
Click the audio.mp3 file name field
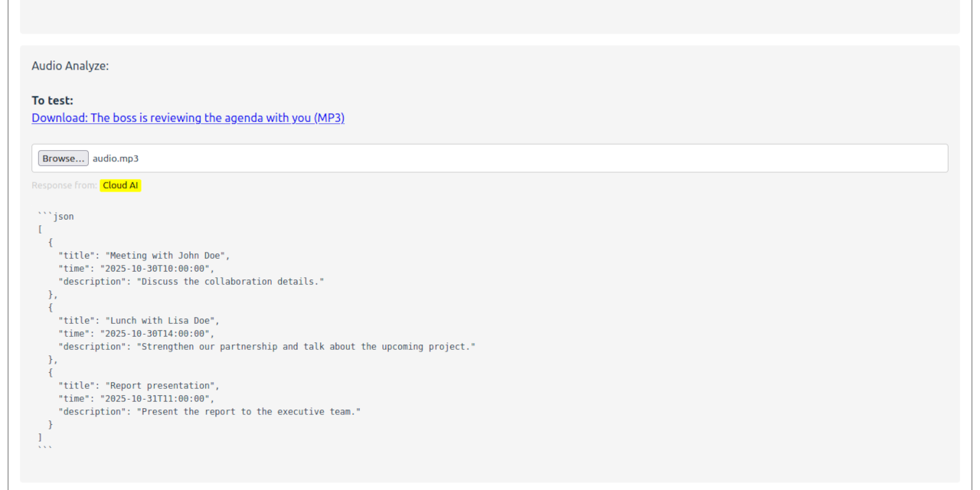[490, 158]
